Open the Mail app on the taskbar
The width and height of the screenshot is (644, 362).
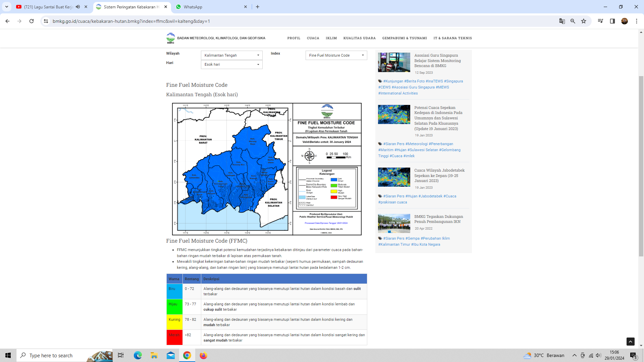tap(171, 355)
